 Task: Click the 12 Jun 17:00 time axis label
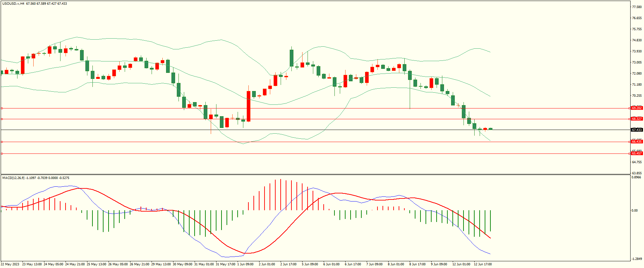pyautogui.click(x=483, y=264)
